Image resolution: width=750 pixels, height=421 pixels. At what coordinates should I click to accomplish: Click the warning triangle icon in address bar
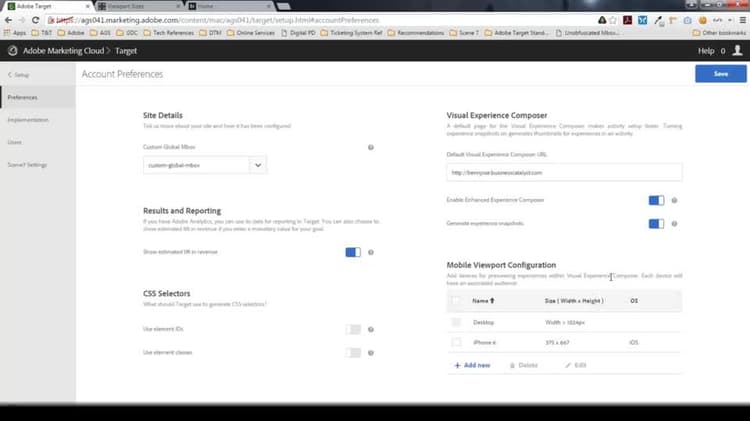[x=602, y=20]
